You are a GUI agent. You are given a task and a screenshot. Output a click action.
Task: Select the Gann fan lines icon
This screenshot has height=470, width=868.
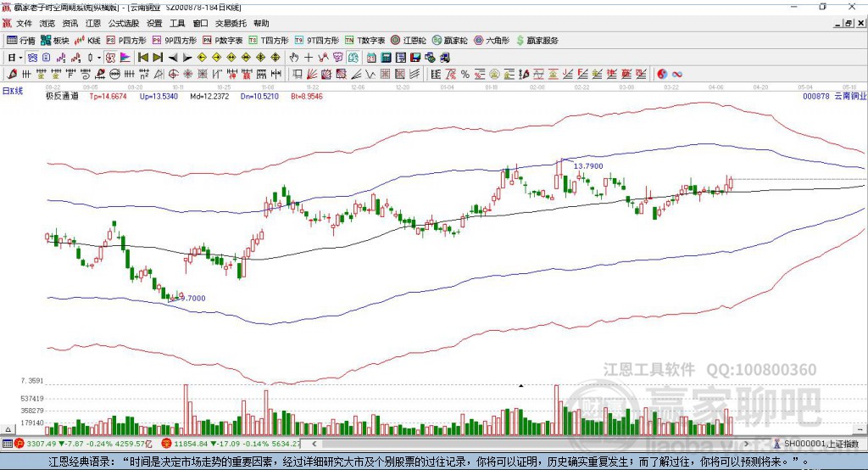[x=312, y=74]
